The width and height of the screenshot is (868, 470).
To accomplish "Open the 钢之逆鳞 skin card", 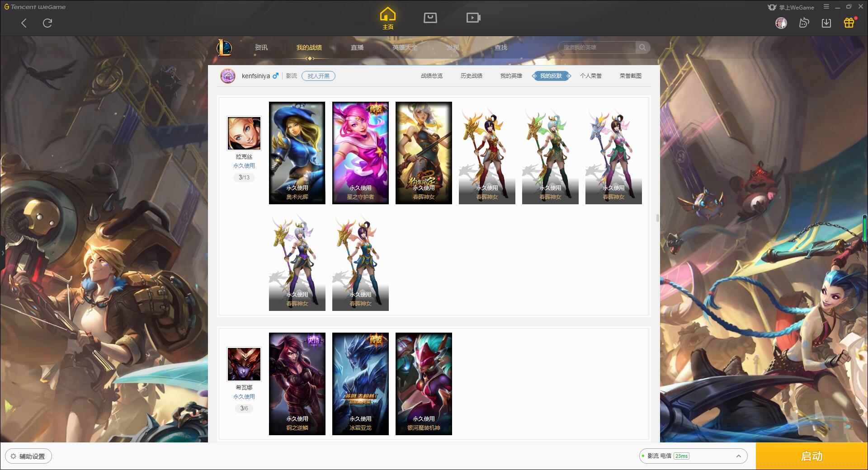I will 297,384.
